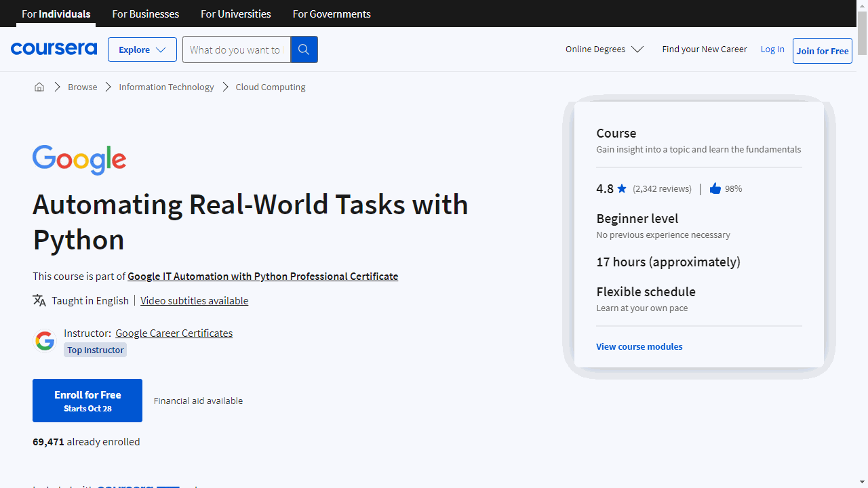Screen dimensions: 868x488
Task: Switch to the For Businesses tab
Action: point(145,14)
